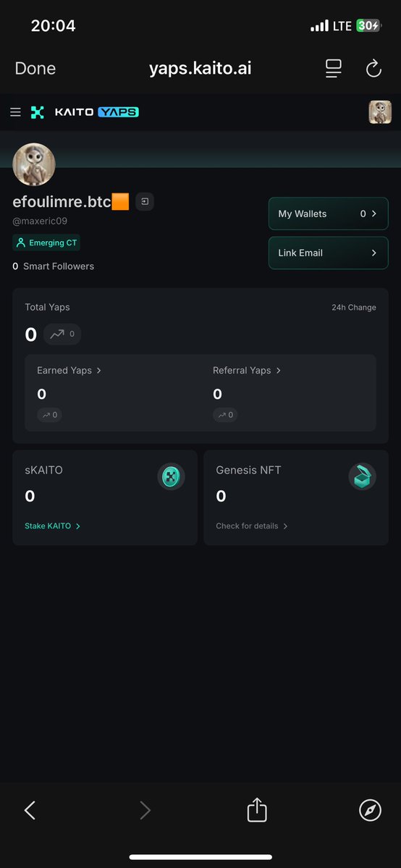This screenshot has height=868, width=401.
Task: Click the efoulimre.btc username
Action: click(71, 202)
